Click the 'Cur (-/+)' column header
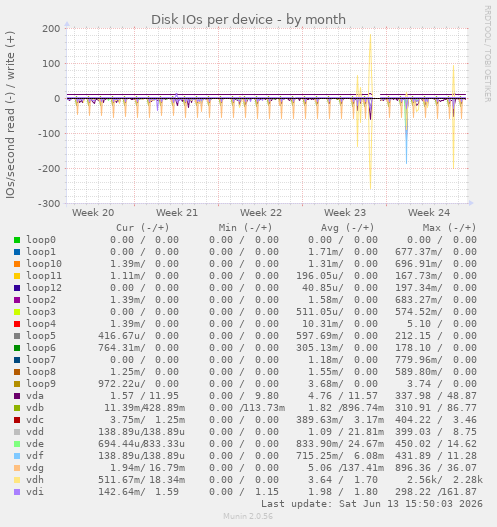The height and width of the screenshot is (527, 497). coord(142,228)
